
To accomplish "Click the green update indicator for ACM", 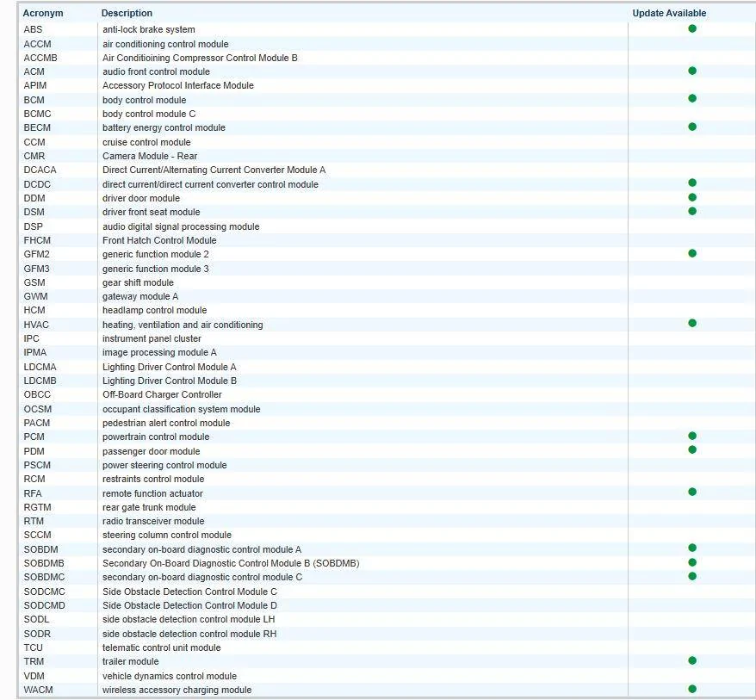I will (692, 71).
